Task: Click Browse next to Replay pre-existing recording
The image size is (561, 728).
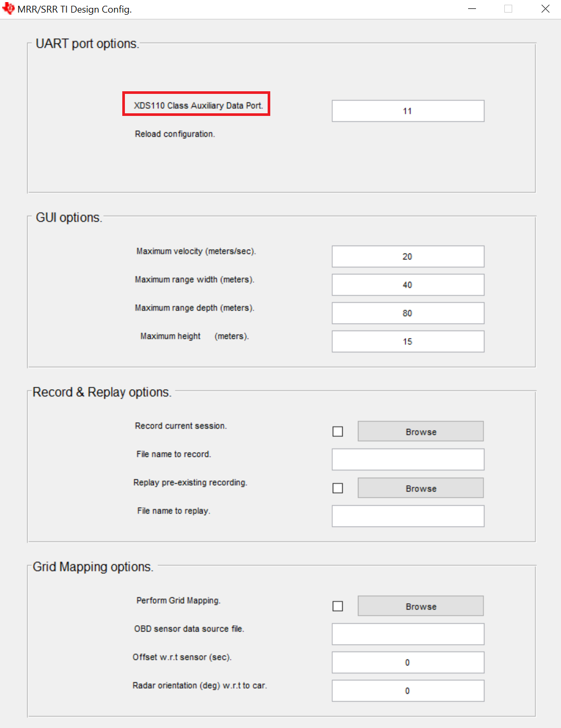Action: 421,488
